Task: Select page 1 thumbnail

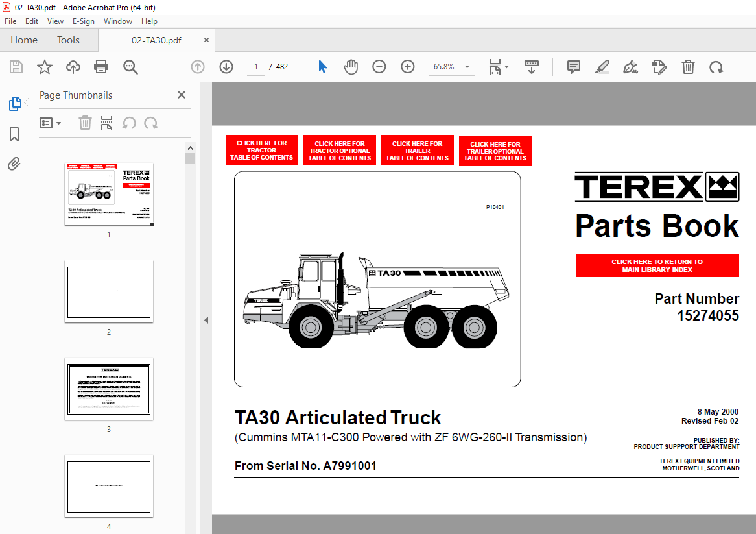Action: [109, 194]
